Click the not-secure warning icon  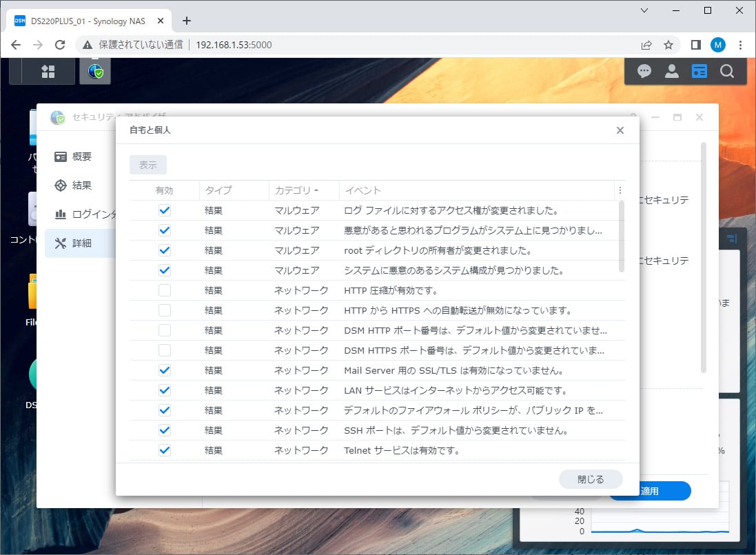click(88, 45)
